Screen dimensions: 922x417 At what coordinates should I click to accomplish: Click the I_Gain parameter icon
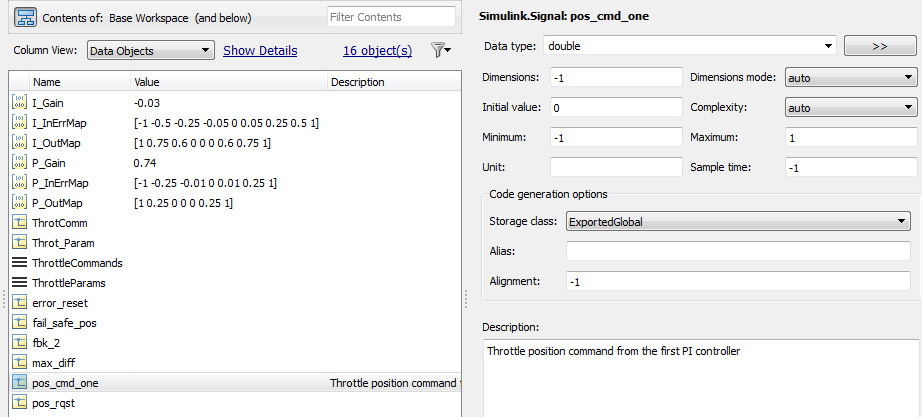point(20,103)
